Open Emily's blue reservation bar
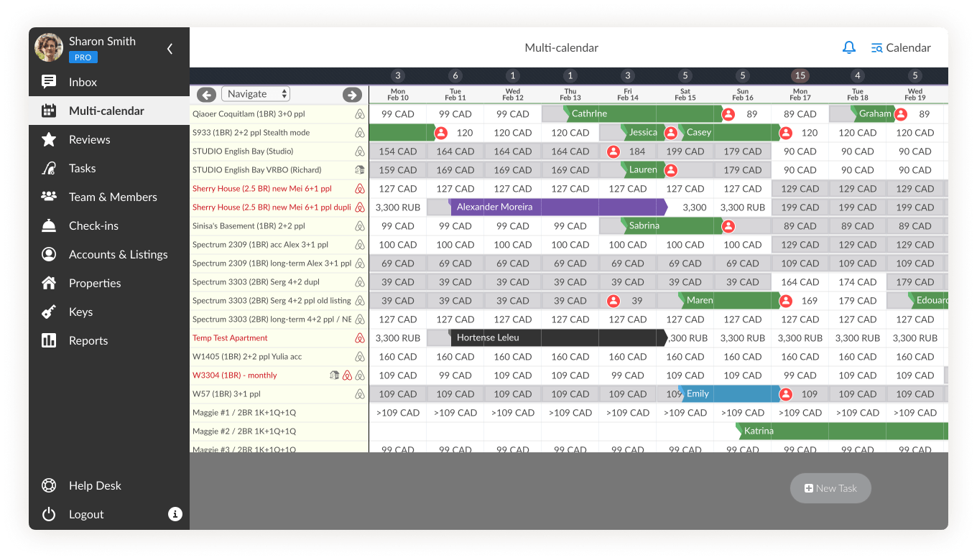This screenshot has height=560, width=977. 728,393
